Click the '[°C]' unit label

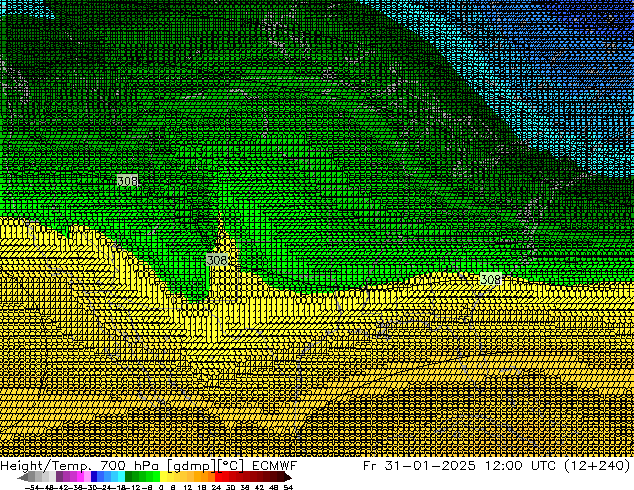230,466
